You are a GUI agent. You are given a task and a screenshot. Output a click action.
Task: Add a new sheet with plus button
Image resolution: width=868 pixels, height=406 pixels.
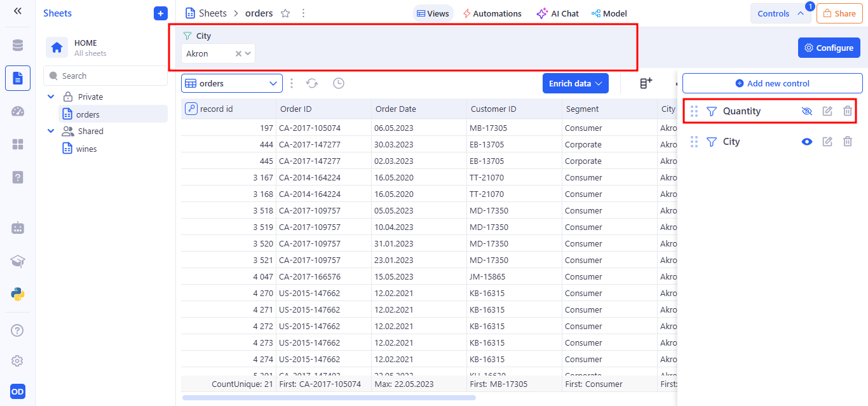[x=161, y=13]
